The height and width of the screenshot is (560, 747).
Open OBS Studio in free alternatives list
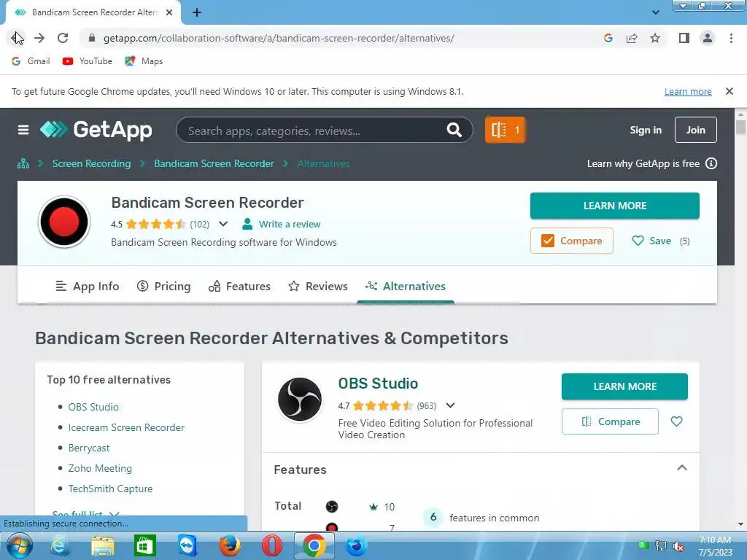(x=93, y=407)
